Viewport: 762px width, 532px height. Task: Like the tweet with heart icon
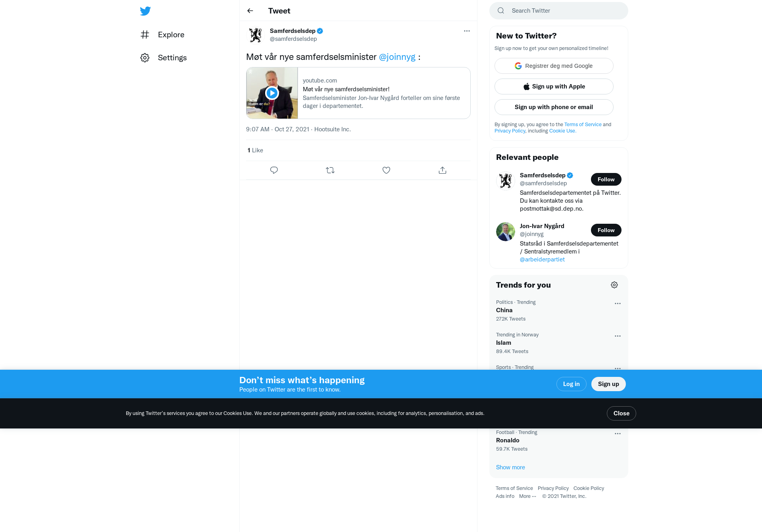386,170
